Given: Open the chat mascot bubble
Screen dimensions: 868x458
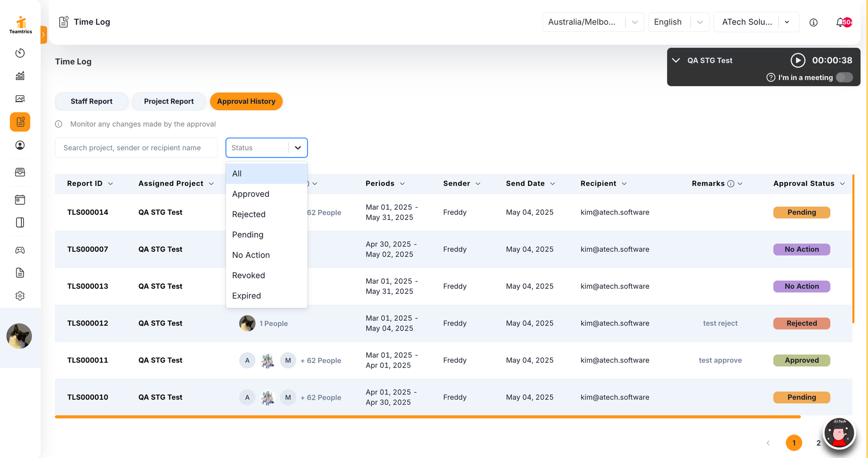Looking at the screenshot, I should tap(839, 433).
